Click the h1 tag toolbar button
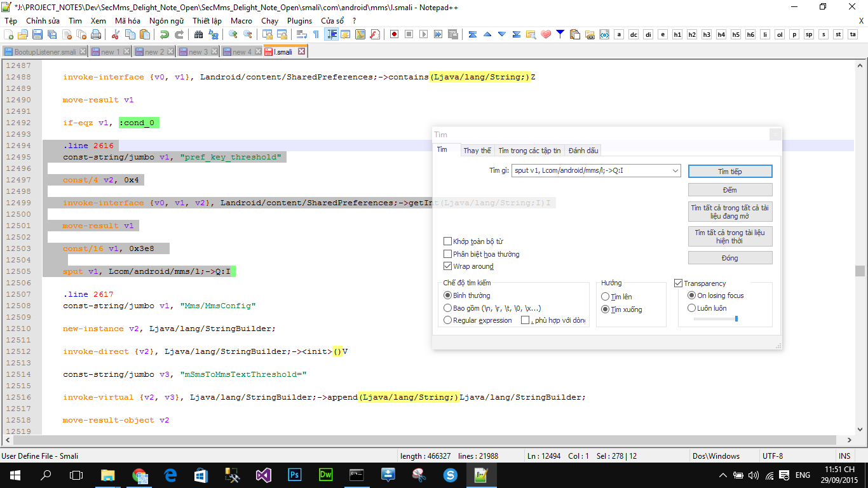 point(677,34)
